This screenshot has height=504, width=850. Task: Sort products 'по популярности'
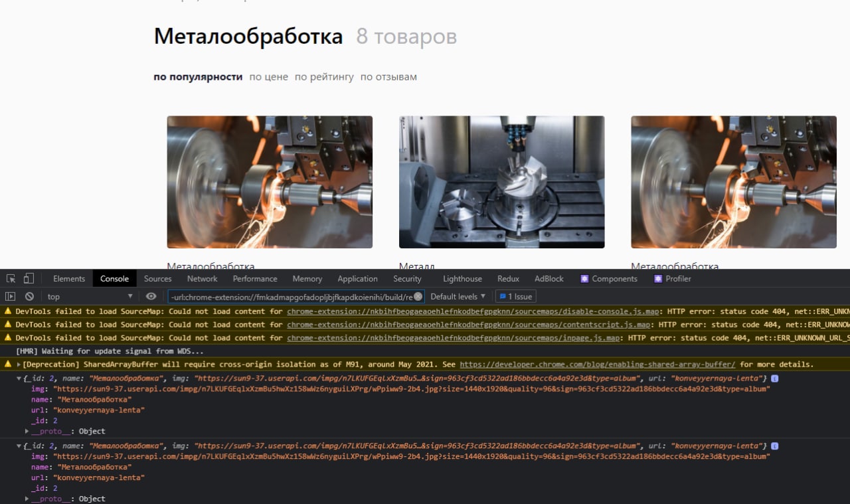(198, 77)
